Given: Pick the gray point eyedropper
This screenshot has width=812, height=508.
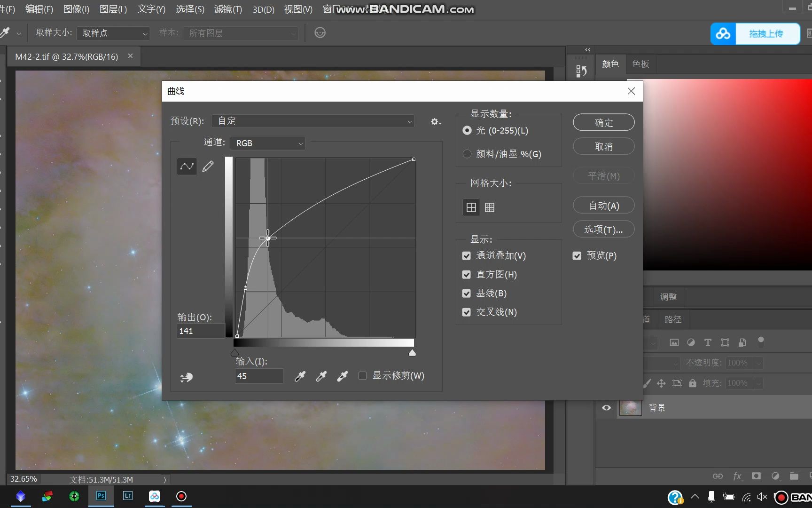Looking at the screenshot, I should point(321,376).
